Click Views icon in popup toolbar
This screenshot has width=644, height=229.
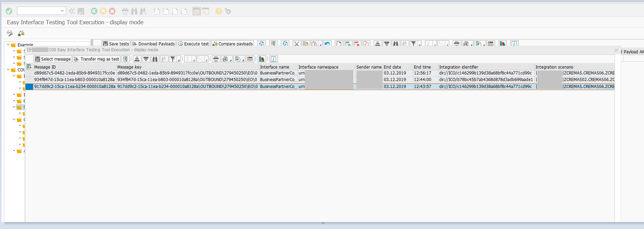coord(225,59)
